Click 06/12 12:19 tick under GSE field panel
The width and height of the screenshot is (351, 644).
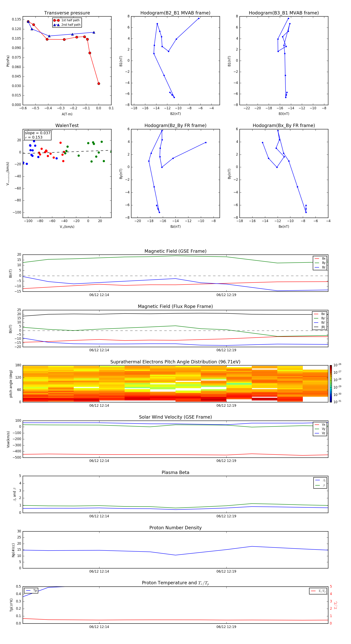point(226,295)
